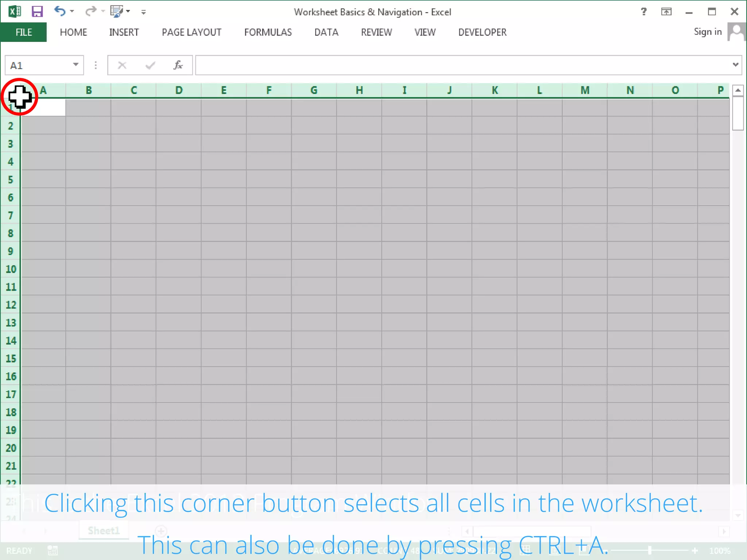The width and height of the screenshot is (747, 560).
Task: Select the Sheet1 tab
Action: coord(104,530)
